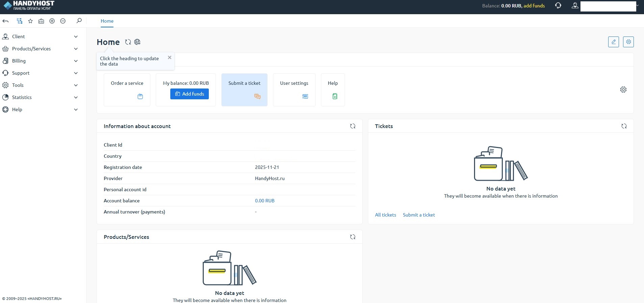Refresh the Home page data icon

coord(128,42)
